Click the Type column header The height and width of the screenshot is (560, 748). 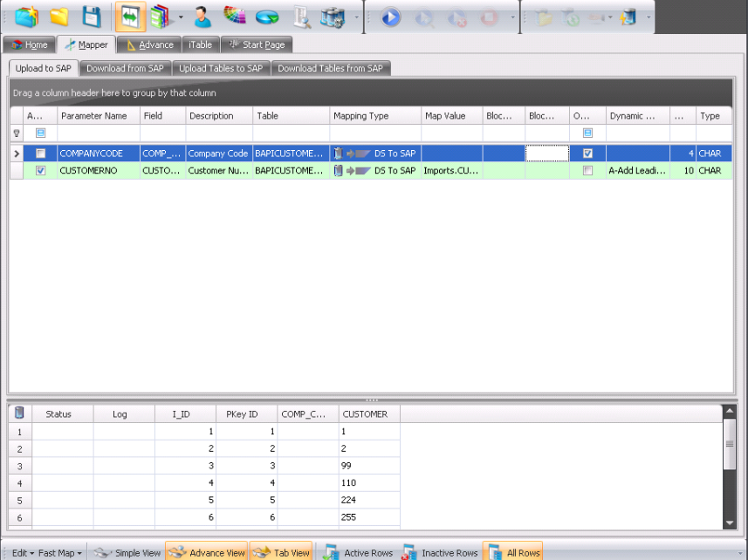(x=714, y=116)
